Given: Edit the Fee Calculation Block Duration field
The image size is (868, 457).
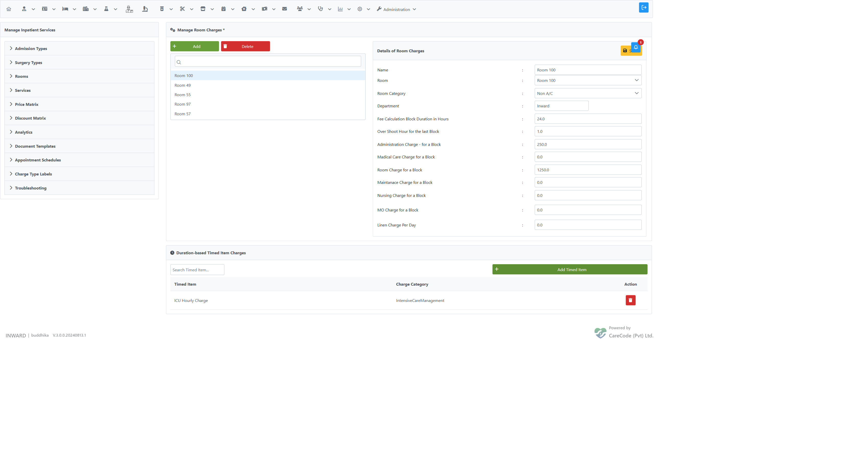Looking at the screenshot, I should [588, 119].
